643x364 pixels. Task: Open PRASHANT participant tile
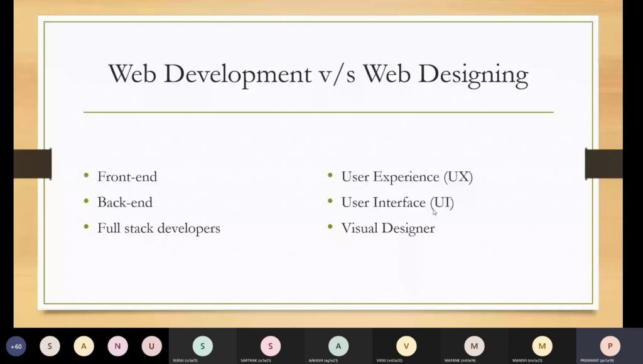tap(610, 346)
